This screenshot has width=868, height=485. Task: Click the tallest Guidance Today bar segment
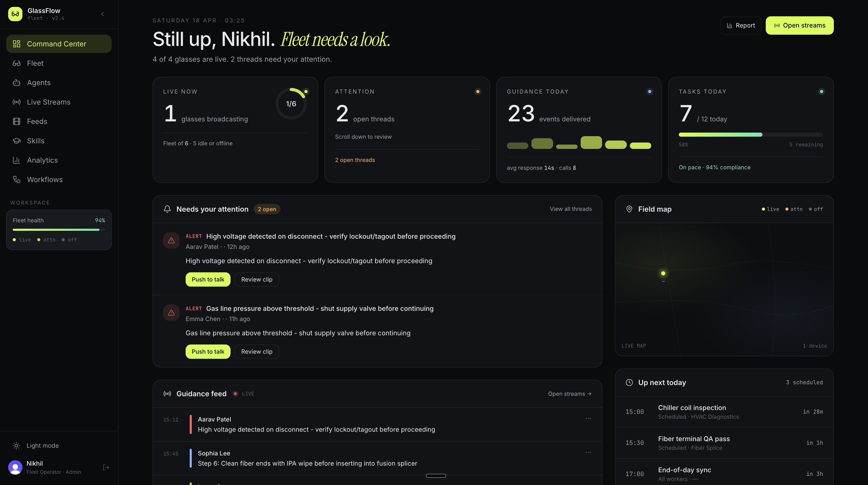point(591,143)
